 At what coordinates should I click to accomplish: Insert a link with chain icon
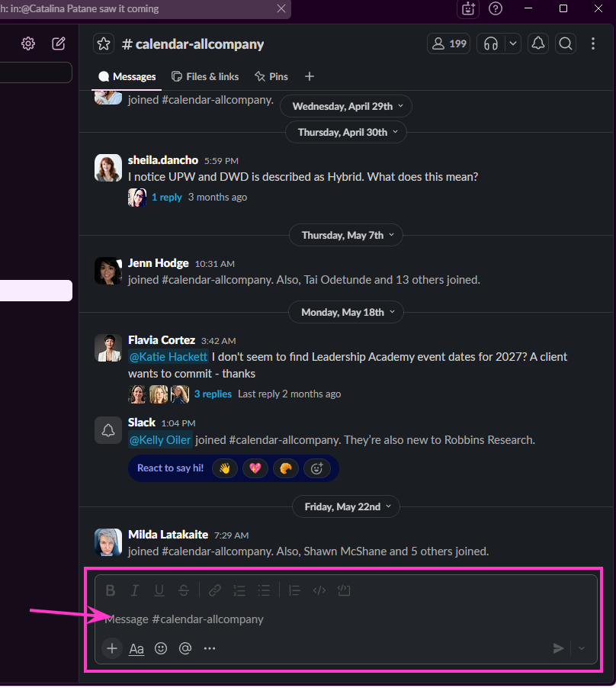[215, 590]
